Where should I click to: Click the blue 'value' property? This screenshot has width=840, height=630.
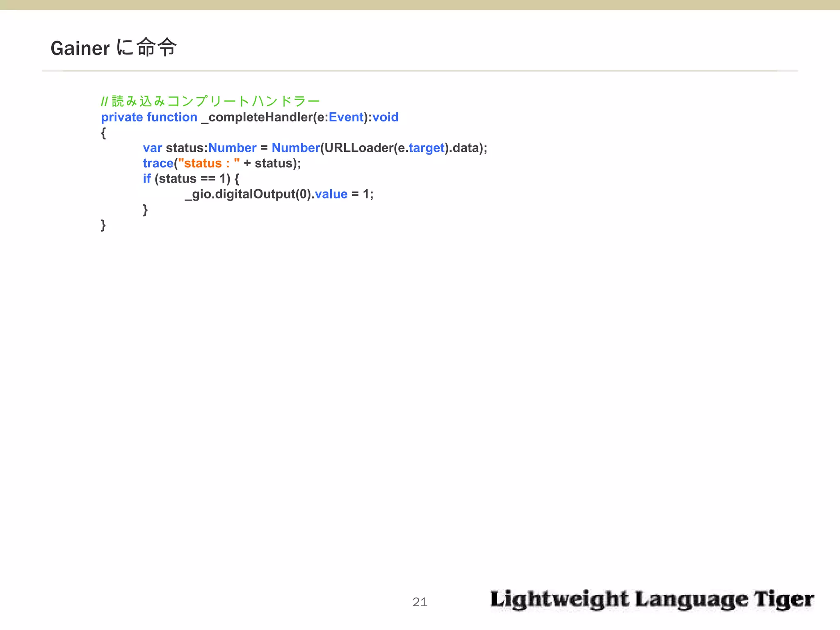click(331, 194)
